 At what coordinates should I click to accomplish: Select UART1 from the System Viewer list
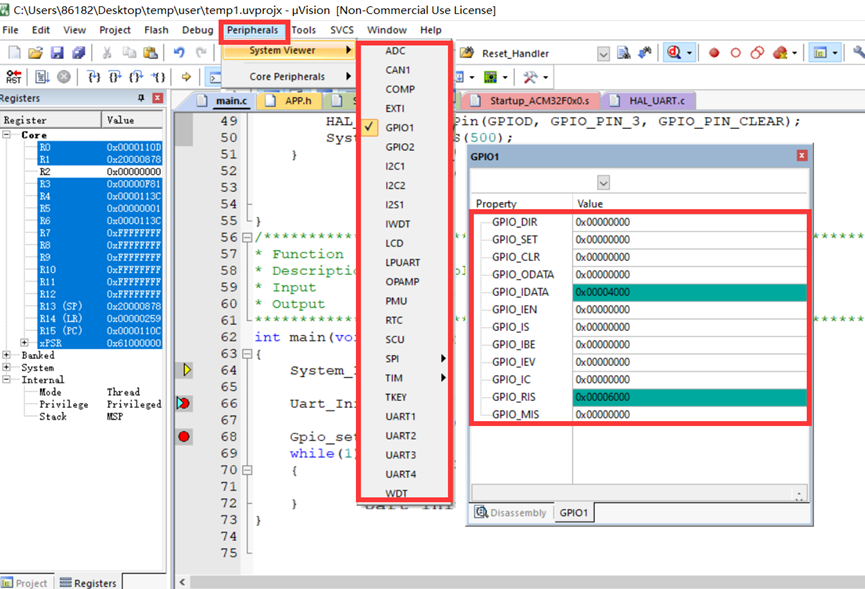pos(400,416)
